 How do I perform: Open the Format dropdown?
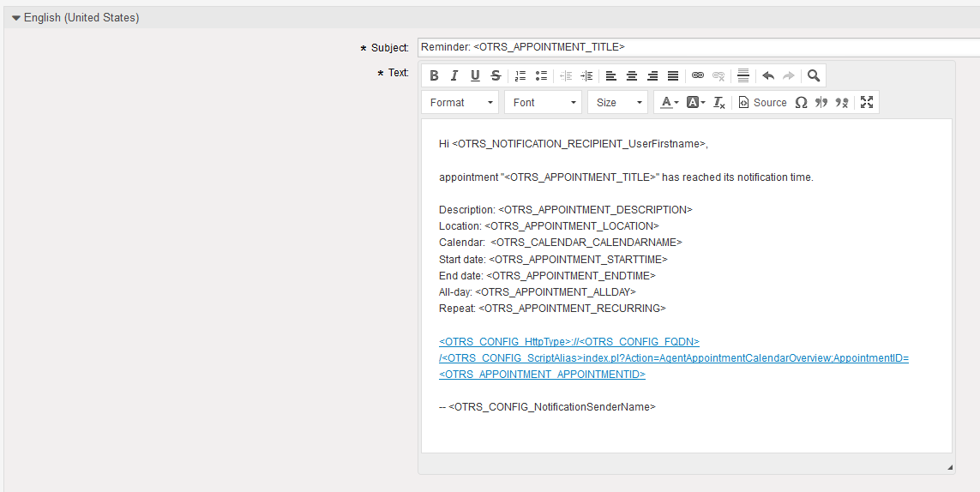[461, 102]
